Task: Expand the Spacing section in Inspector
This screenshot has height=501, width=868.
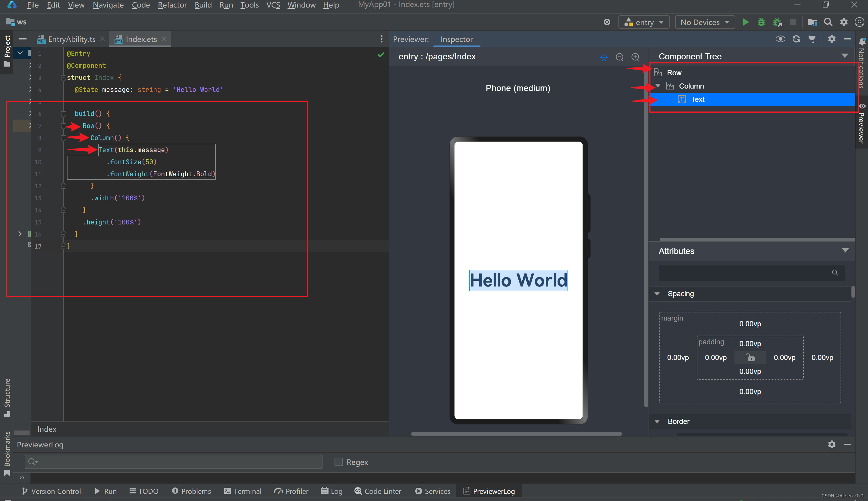Action: (x=658, y=293)
